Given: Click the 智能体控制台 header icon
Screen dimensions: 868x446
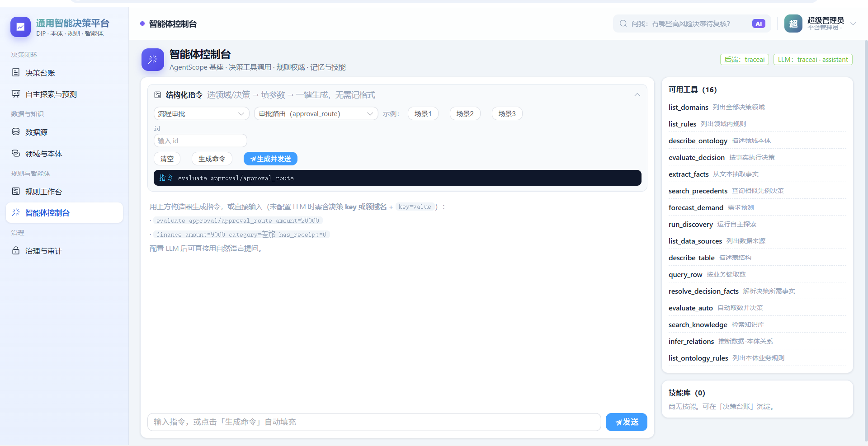Looking at the screenshot, I should point(153,60).
